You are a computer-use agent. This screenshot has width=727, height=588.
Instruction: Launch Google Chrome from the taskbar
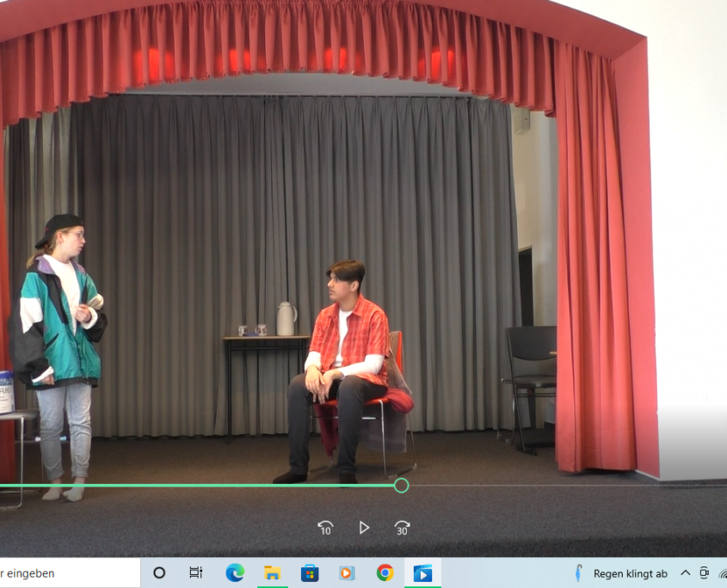[385, 573]
